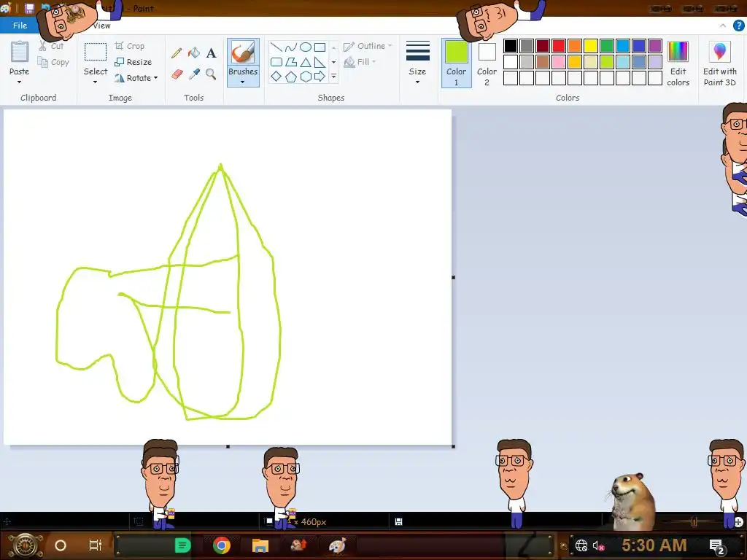Choose the Oval shape
747x560 pixels.
(306, 47)
